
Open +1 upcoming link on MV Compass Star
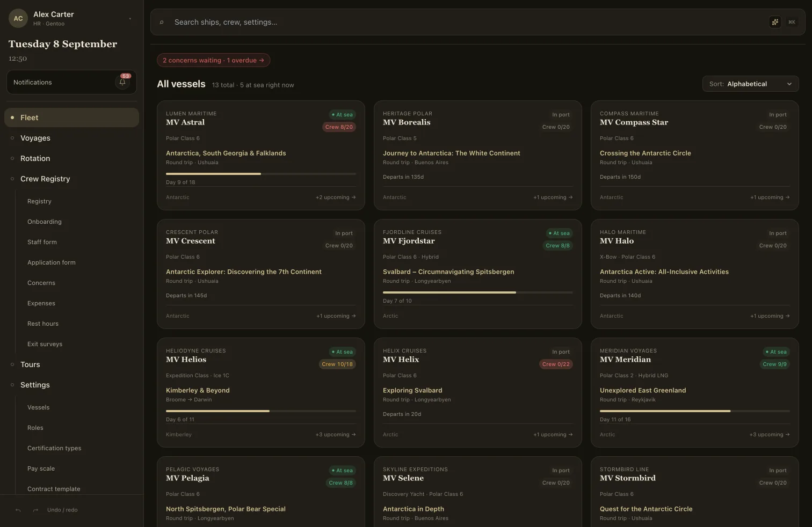point(770,197)
